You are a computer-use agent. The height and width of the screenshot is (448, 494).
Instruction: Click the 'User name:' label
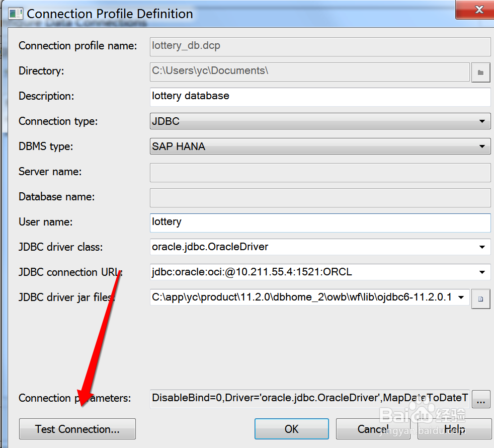[x=45, y=222]
